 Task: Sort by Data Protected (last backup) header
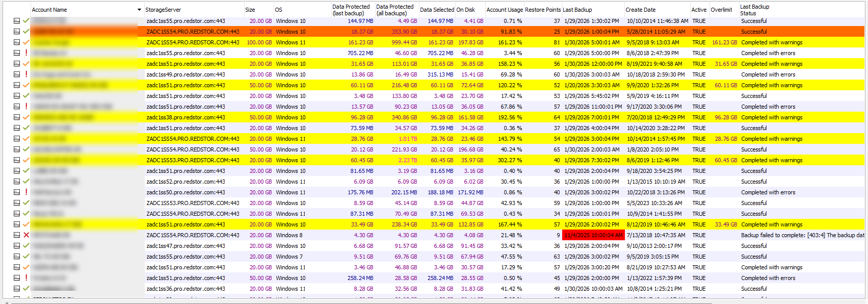(351, 10)
